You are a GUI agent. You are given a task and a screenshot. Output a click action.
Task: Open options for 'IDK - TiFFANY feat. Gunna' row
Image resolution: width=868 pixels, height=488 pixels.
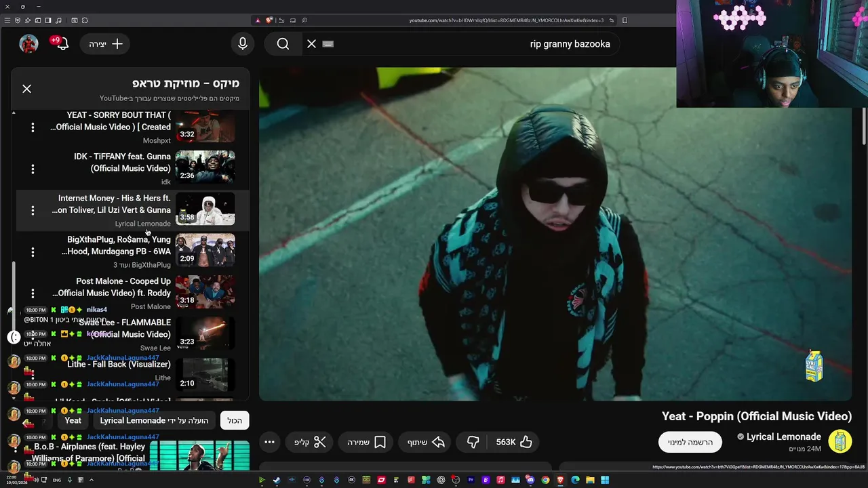tap(33, 169)
